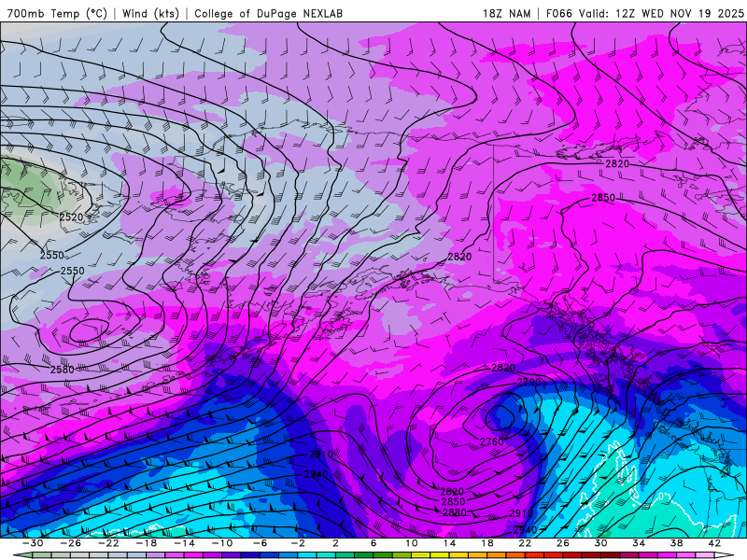Click the -2 value on the color scale
This screenshot has width=747, height=560.
coord(298,543)
